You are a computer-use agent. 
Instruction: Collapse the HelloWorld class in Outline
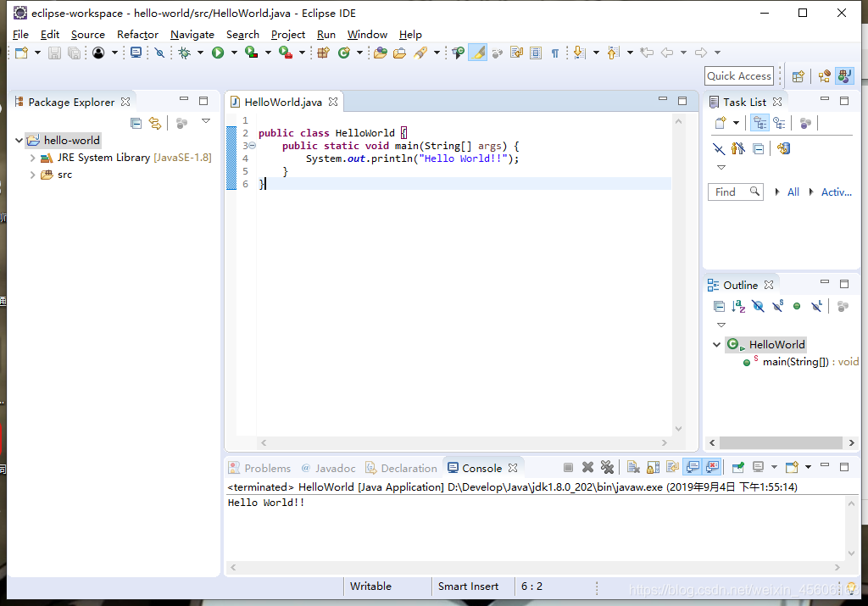(x=717, y=345)
